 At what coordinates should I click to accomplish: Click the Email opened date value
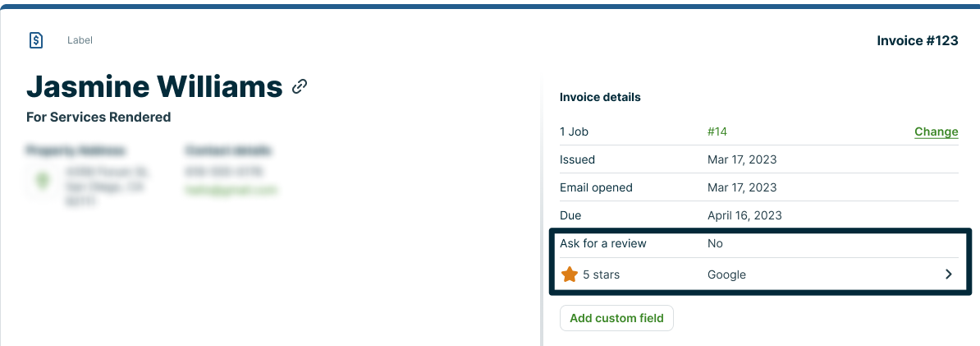(741, 187)
